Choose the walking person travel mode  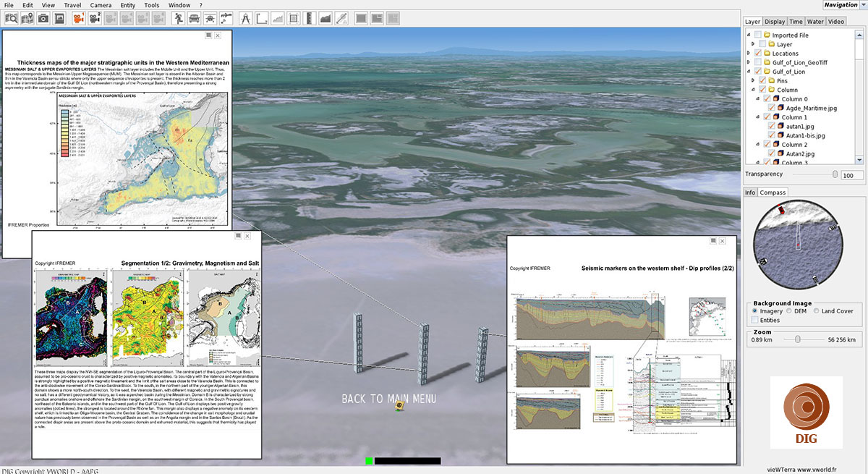pos(176,18)
